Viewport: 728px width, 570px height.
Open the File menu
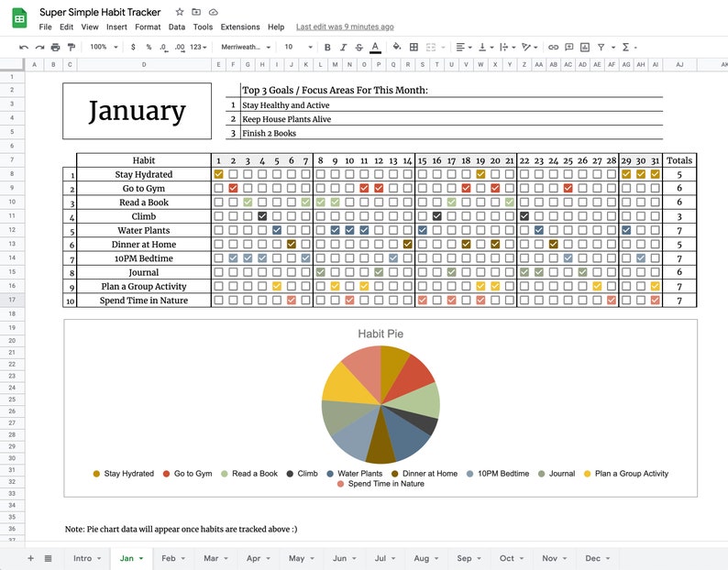click(46, 27)
